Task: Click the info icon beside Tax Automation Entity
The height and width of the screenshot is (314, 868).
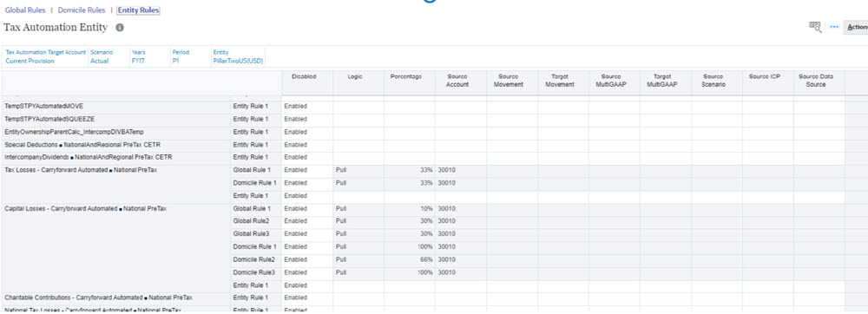Action: pyautogui.click(x=120, y=28)
